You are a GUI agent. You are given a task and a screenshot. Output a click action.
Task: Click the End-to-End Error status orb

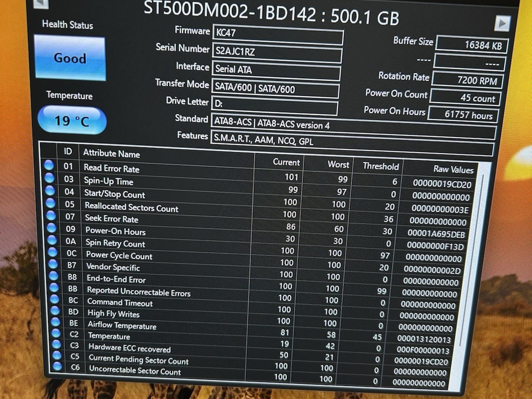(x=54, y=276)
